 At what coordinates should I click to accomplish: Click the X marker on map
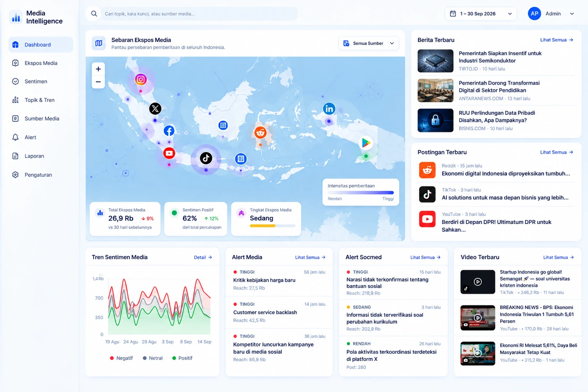[x=155, y=109]
